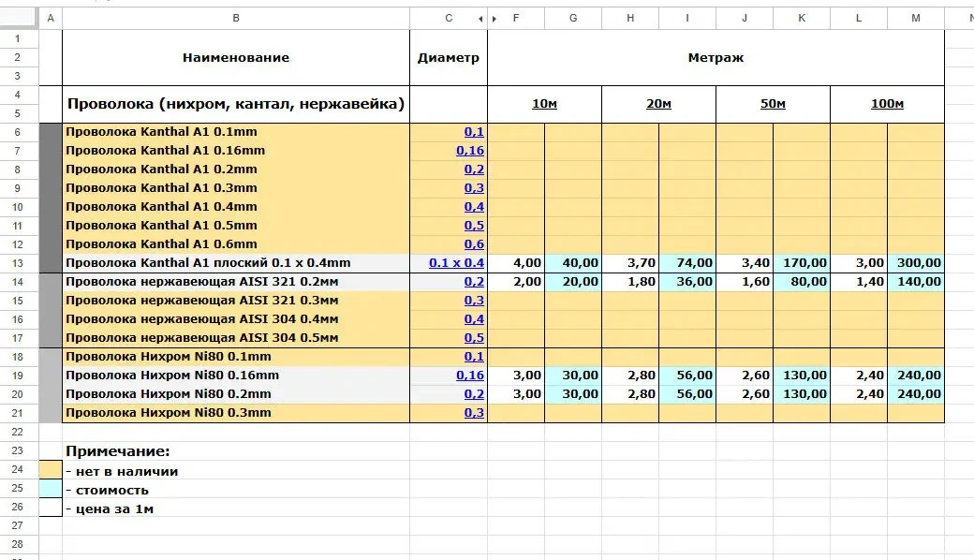Select the cyan 'стоимость' legend swatch
974x560 pixels.
50,489
